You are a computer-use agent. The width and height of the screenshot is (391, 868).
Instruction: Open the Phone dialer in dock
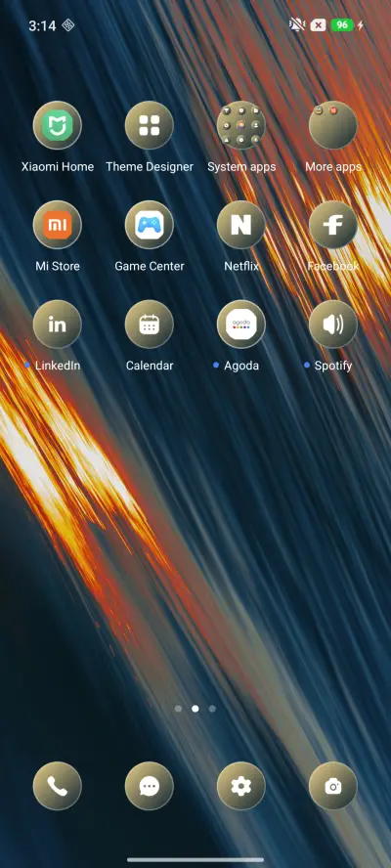pyautogui.click(x=57, y=786)
